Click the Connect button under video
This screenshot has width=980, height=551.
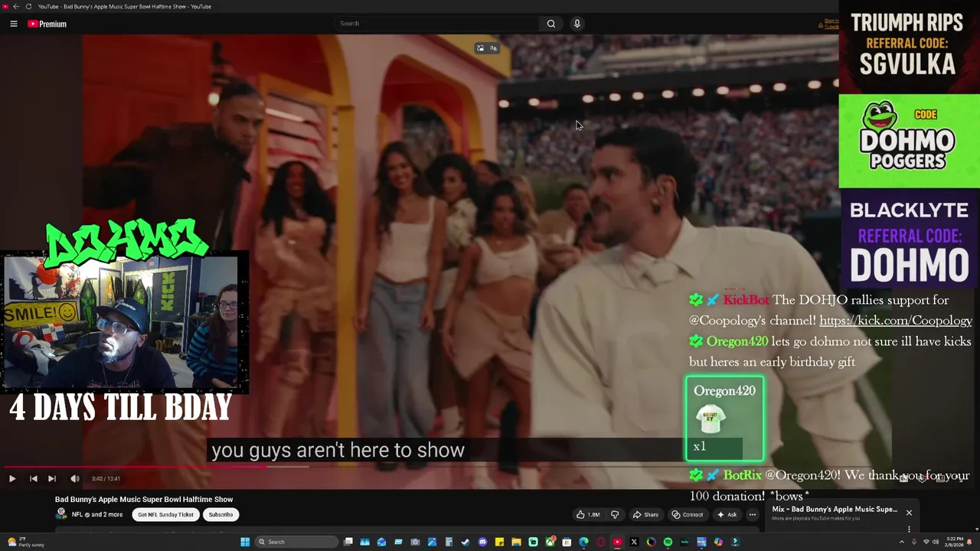tap(688, 514)
